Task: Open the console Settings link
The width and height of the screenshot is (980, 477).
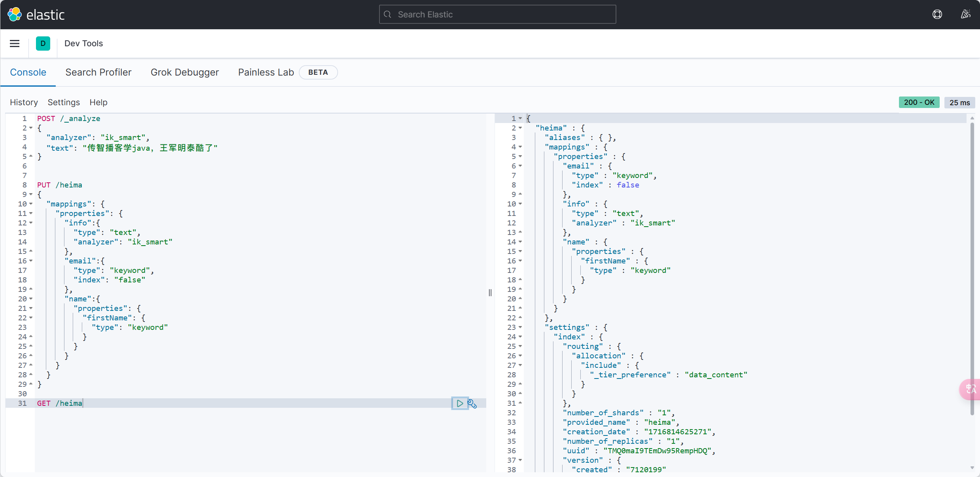Action: pos(64,102)
